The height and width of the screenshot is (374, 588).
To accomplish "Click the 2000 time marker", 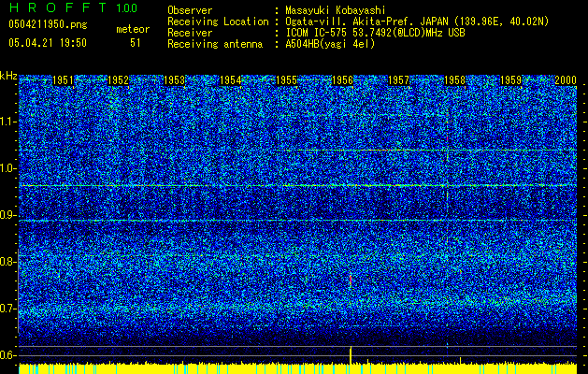I will click(x=566, y=80).
